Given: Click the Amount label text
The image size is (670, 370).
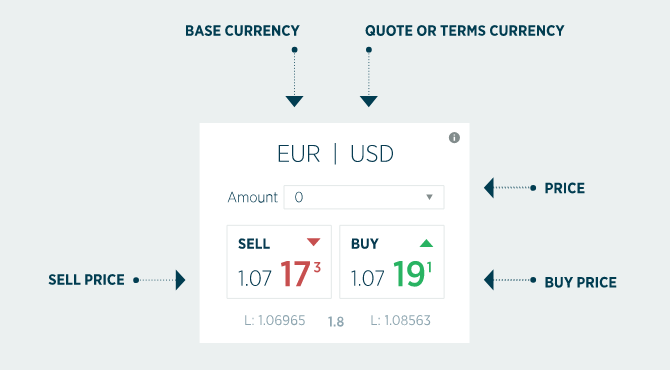Looking at the screenshot, I should pos(253,197).
